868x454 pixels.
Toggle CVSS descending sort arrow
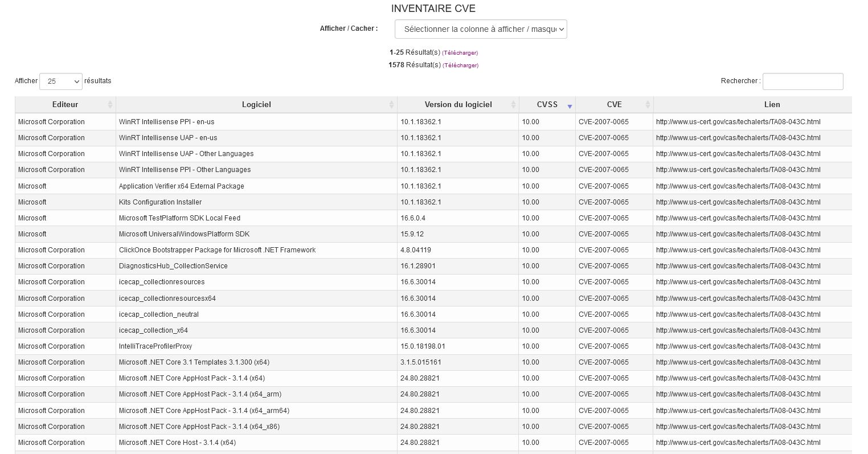coord(570,107)
